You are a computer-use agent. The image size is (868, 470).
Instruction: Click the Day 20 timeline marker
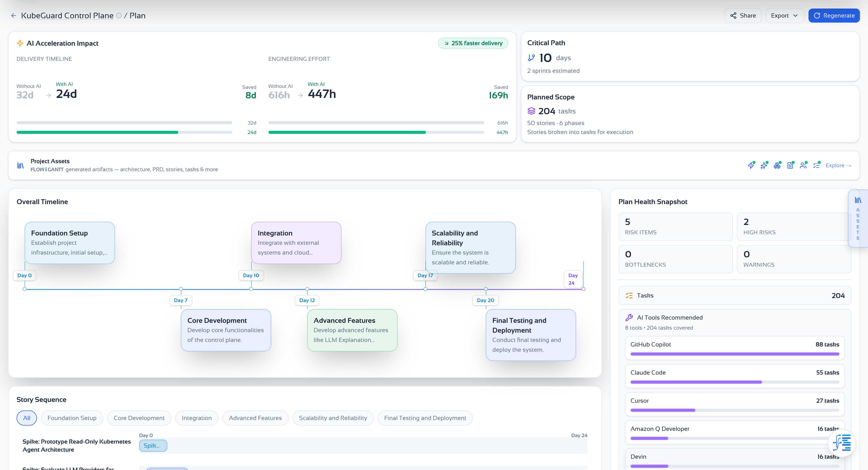coord(485,300)
